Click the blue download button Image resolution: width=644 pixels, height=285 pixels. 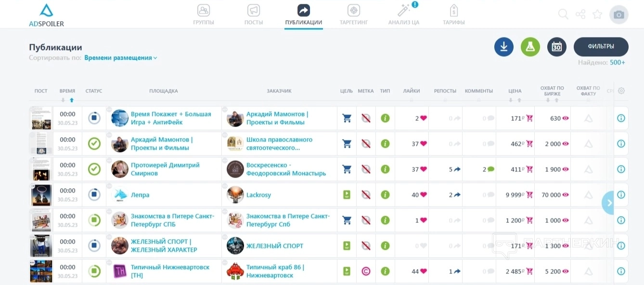pos(504,47)
